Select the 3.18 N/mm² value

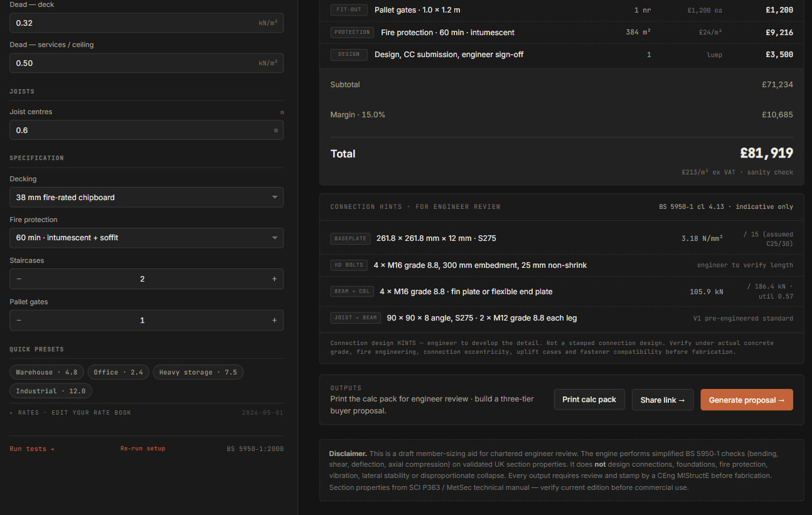[x=702, y=238]
